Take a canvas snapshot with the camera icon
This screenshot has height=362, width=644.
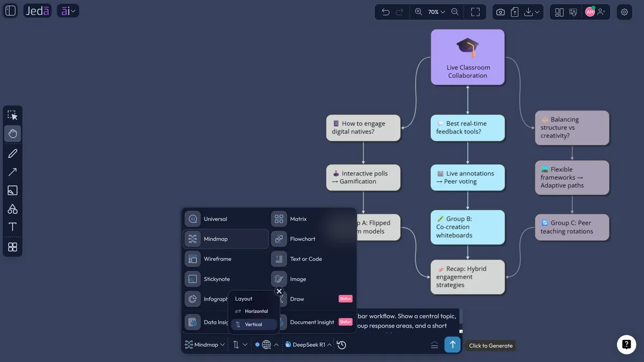(500, 12)
